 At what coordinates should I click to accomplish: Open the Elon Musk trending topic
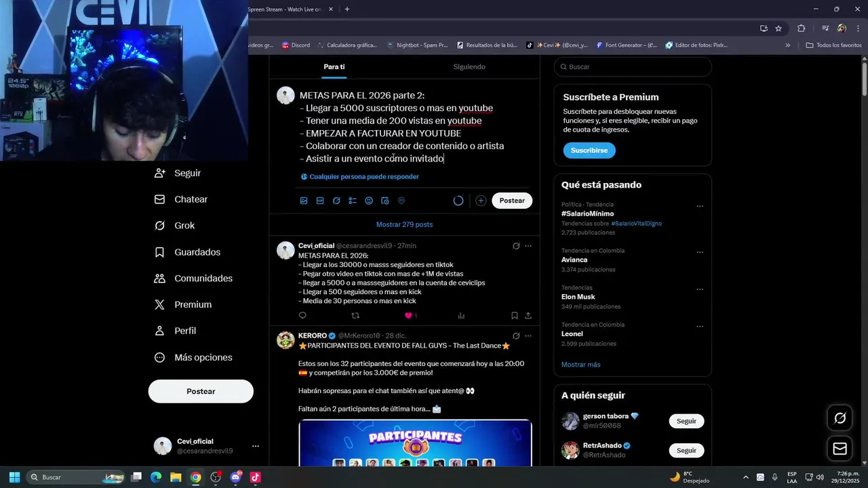[578, 297]
